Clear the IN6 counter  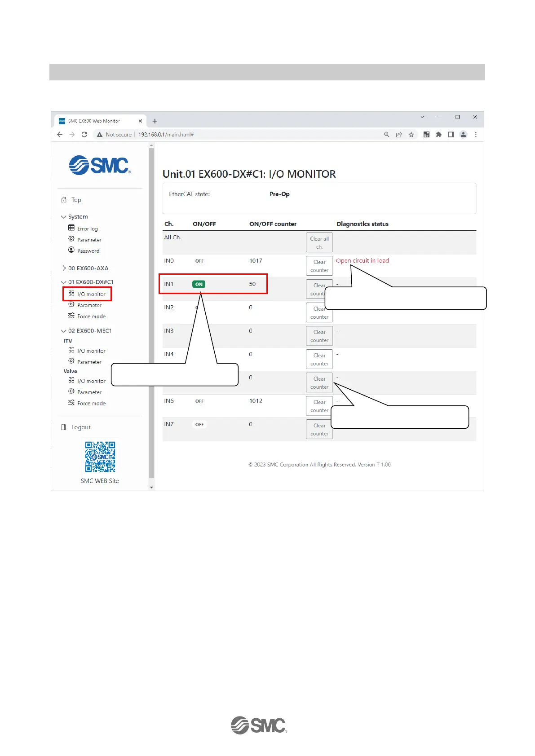tap(319, 406)
